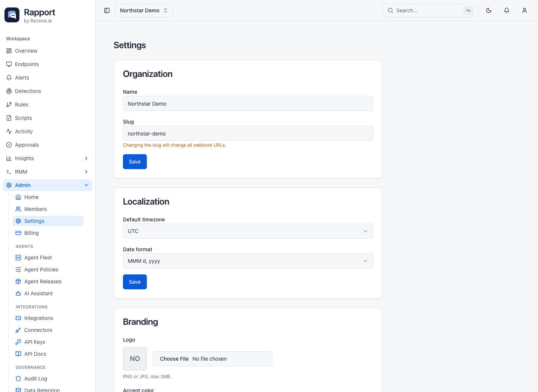
Task: Click the Integrations ticket icon
Action: pos(18,318)
